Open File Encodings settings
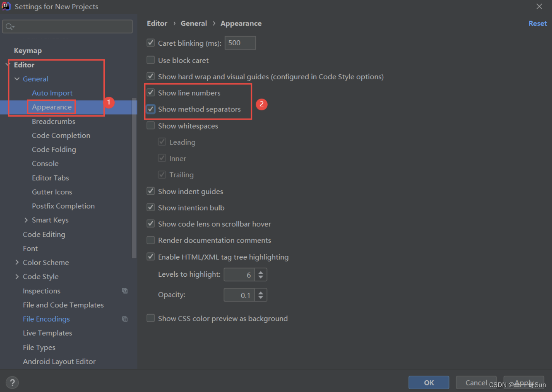Screen dimensions: 552x392 (46, 319)
